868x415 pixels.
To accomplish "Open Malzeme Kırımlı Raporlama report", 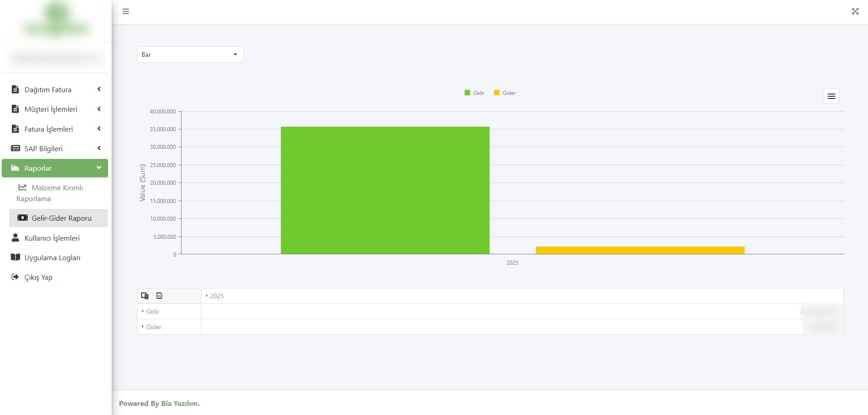I will (x=50, y=193).
